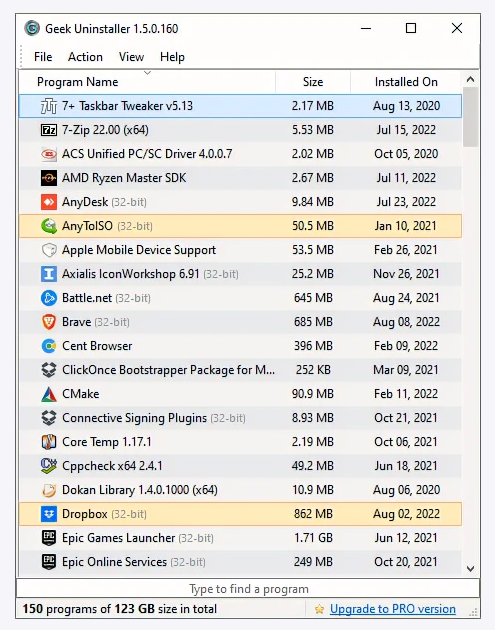This screenshot has width=495, height=630.
Task: Sort by Installed On column header
Action: 406,82
